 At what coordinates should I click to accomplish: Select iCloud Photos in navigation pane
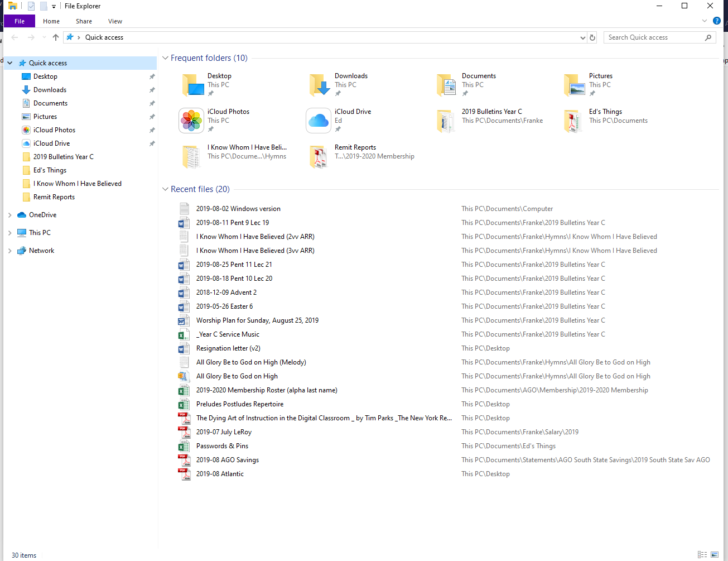click(x=54, y=130)
